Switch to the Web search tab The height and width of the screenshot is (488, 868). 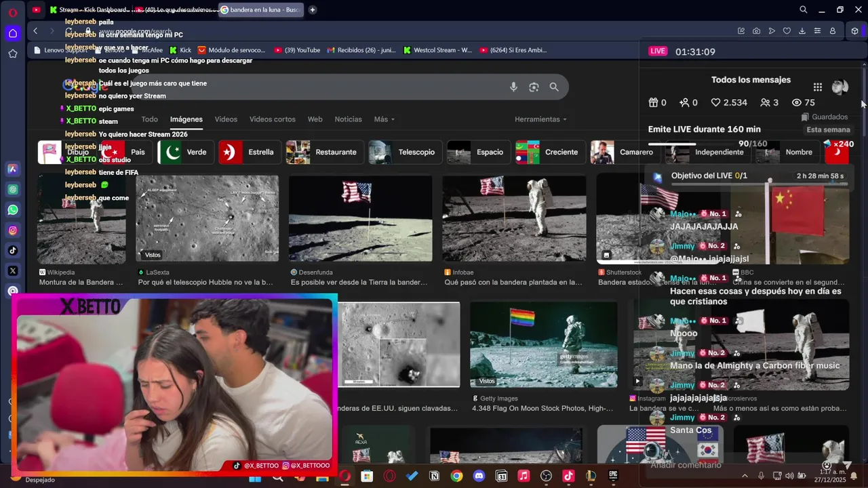[315, 119]
